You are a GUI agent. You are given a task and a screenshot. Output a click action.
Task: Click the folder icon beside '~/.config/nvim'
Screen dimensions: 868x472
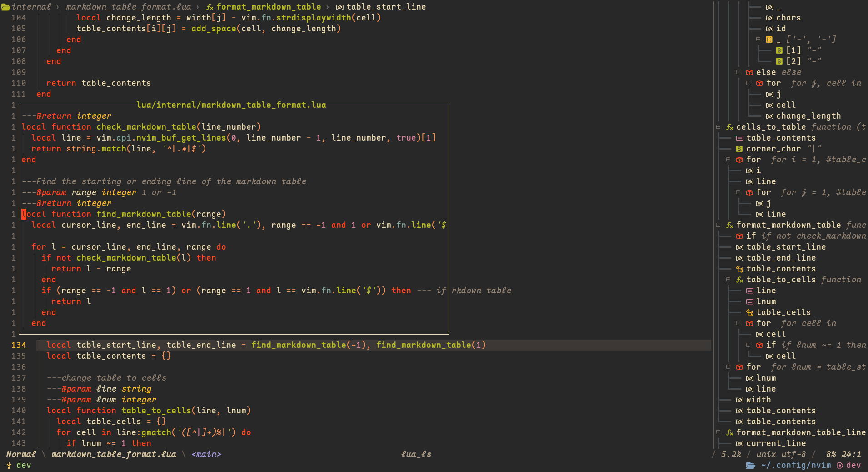pos(751,465)
